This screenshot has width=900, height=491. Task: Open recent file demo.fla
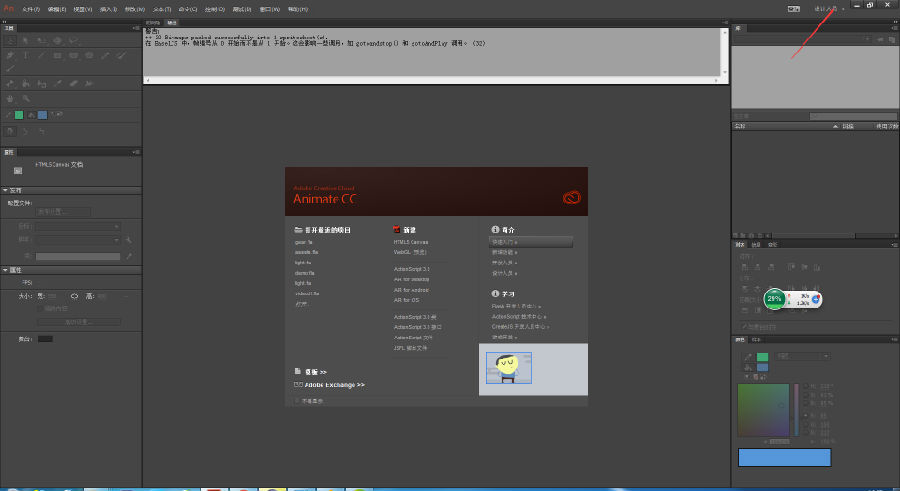click(305, 273)
